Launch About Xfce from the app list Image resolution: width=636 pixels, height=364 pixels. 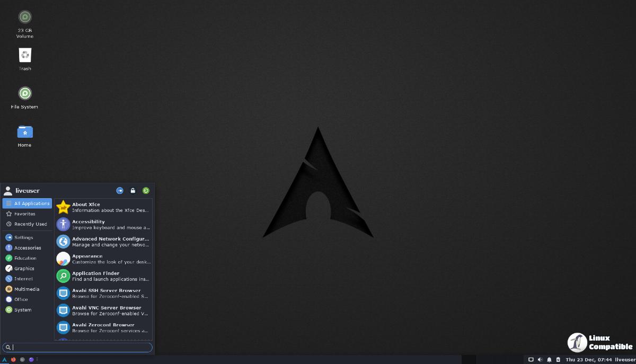(x=103, y=207)
